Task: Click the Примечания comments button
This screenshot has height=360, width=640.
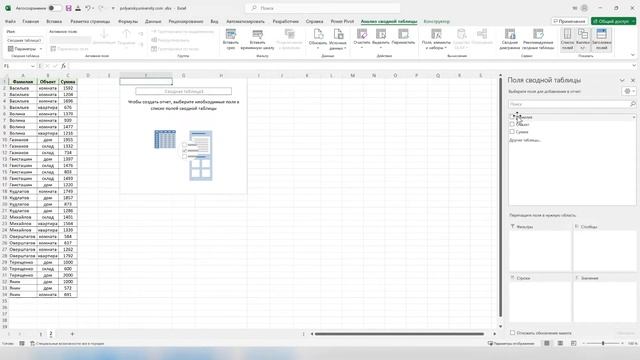Action: pyautogui.click(x=569, y=21)
